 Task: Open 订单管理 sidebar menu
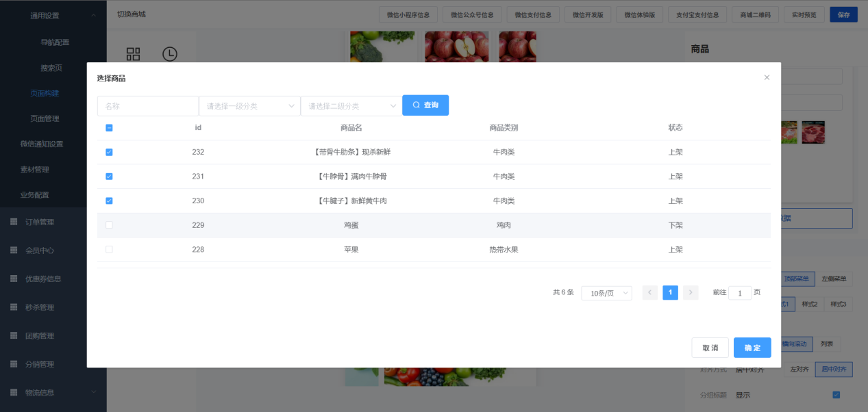(x=39, y=222)
